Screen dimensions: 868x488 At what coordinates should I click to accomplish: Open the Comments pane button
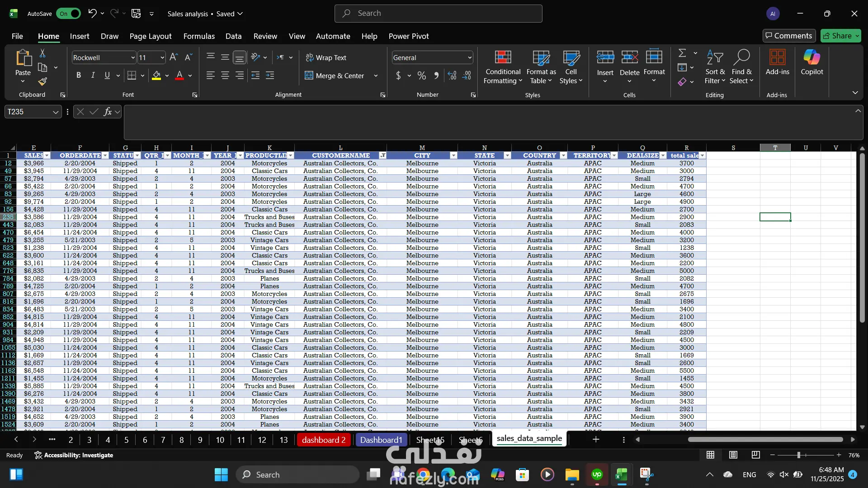pos(789,36)
